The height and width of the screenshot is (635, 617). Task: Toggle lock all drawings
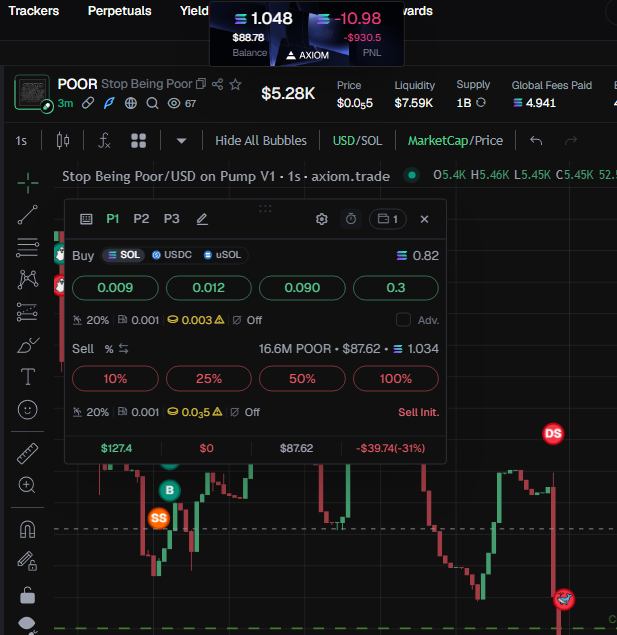coord(28,595)
